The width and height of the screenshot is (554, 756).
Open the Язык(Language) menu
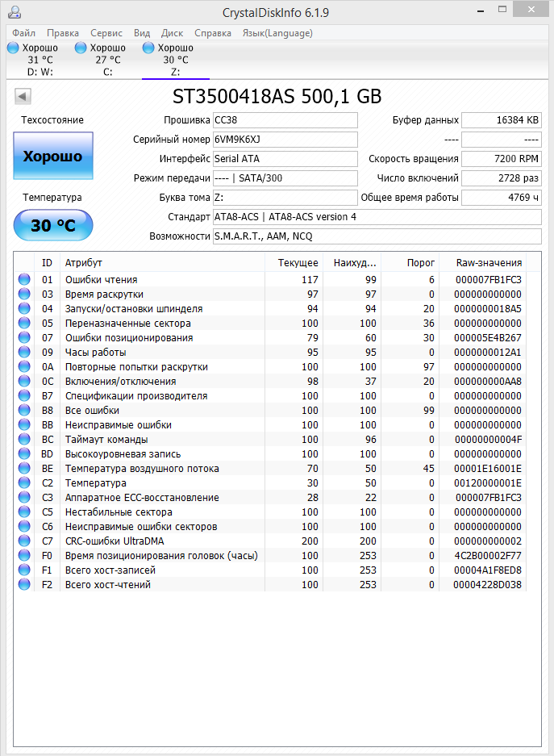pyautogui.click(x=277, y=33)
